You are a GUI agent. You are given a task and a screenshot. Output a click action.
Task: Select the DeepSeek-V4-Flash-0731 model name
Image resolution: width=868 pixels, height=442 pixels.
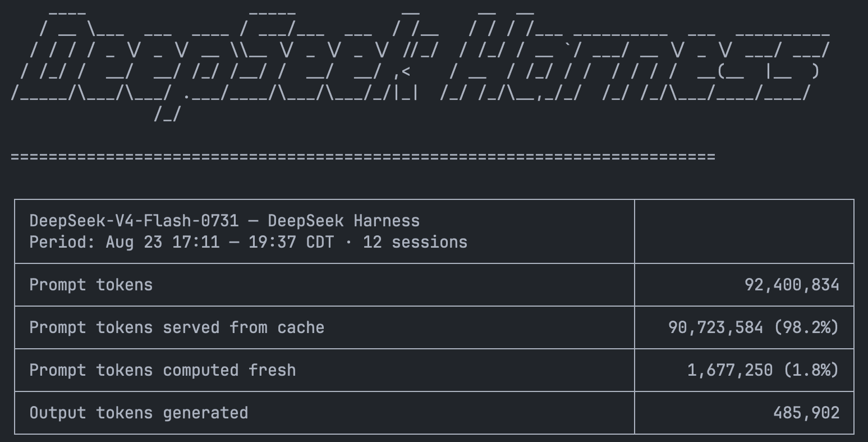[x=134, y=221]
